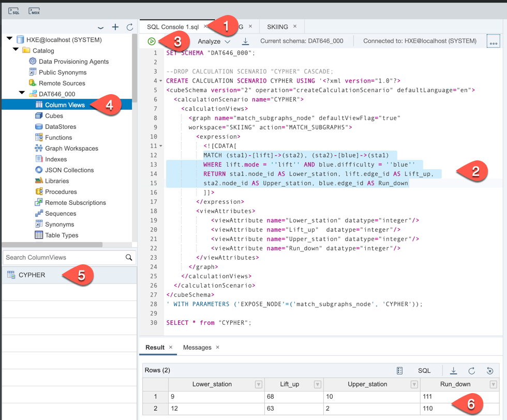Open Lower_station column filter dropdown
The width and height of the screenshot is (507, 420).
click(258, 384)
